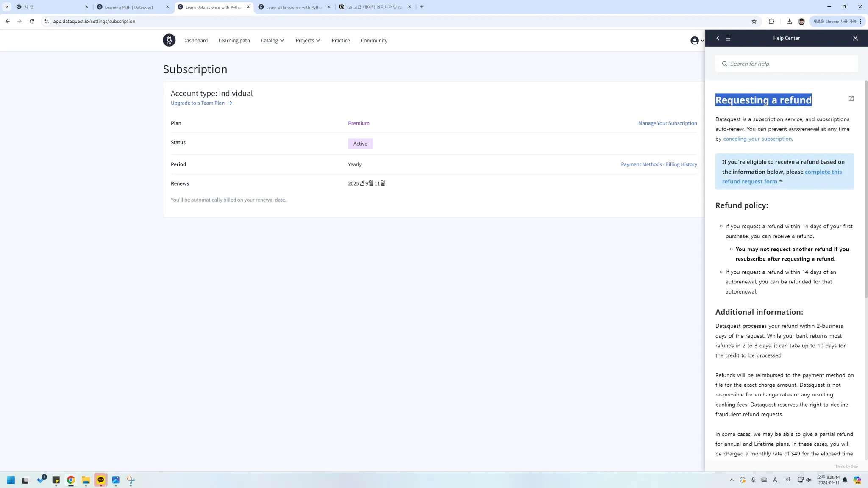
Task: Reload the current page
Action: [x=32, y=21]
